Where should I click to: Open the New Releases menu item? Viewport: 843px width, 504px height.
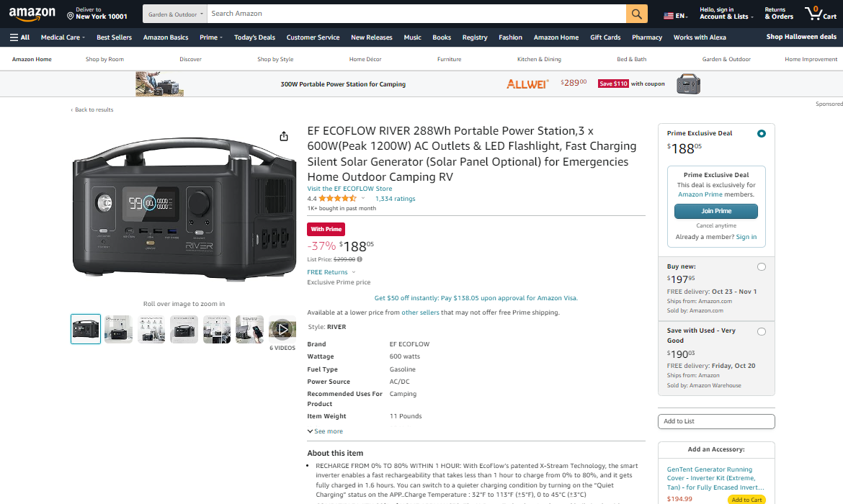click(372, 37)
